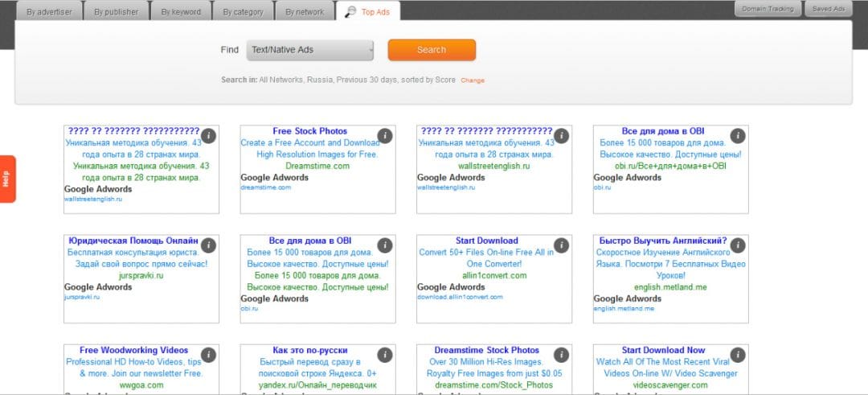Click Юридическая Помощь Онлайн ad title
This screenshot has width=868, height=395.
click(133, 241)
